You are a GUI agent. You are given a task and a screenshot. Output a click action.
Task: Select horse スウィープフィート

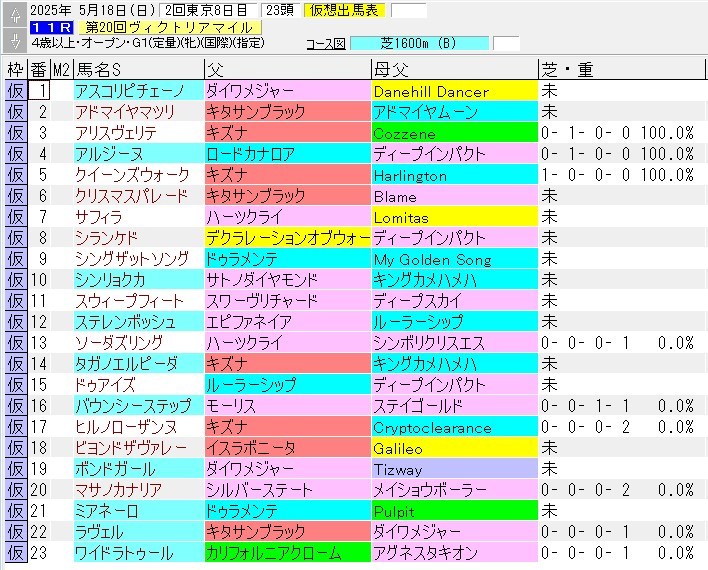pos(139,301)
